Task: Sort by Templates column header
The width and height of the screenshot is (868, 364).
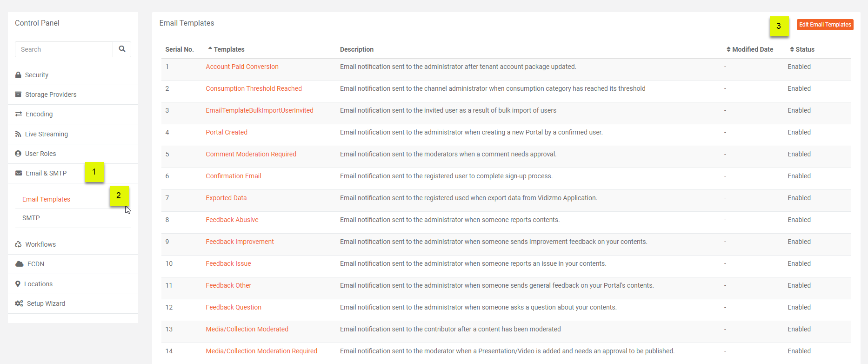Action: pyautogui.click(x=229, y=49)
